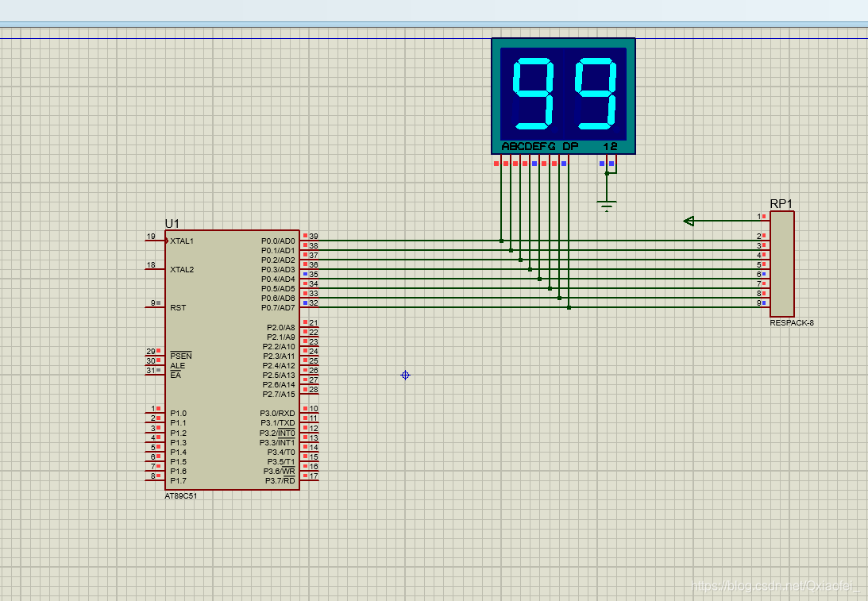Screen dimensions: 868x601
Task: Click the 12 digit-select label on the display
Action: (610, 147)
